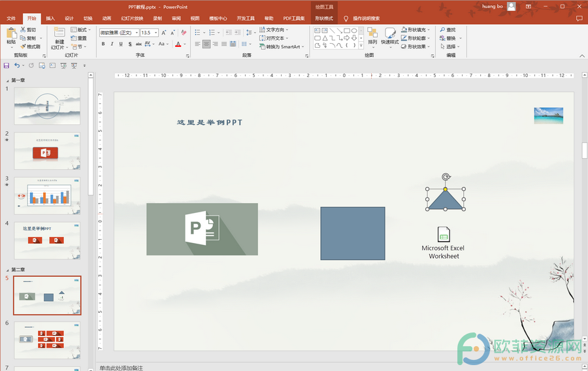The image size is (588, 371).
Task: Open the comments icon at top right
Action: 580,18
